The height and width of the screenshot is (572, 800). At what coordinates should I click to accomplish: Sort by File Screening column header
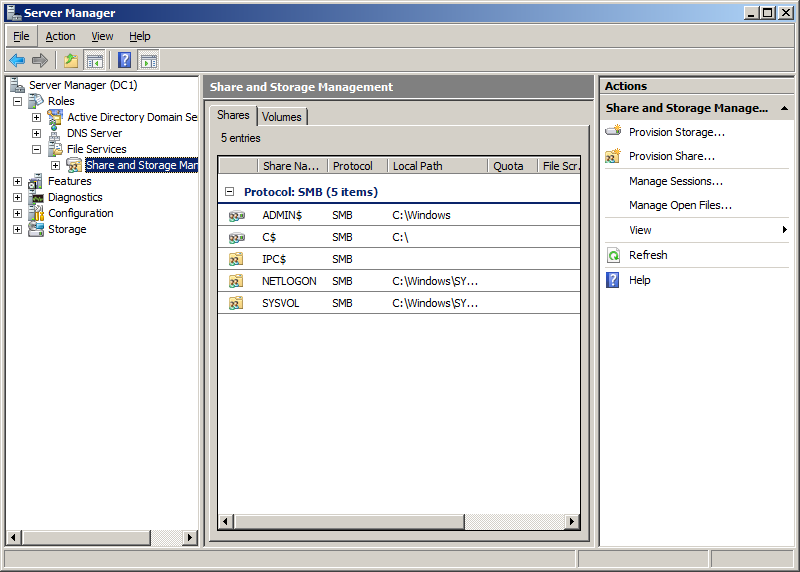click(x=559, y=166)
